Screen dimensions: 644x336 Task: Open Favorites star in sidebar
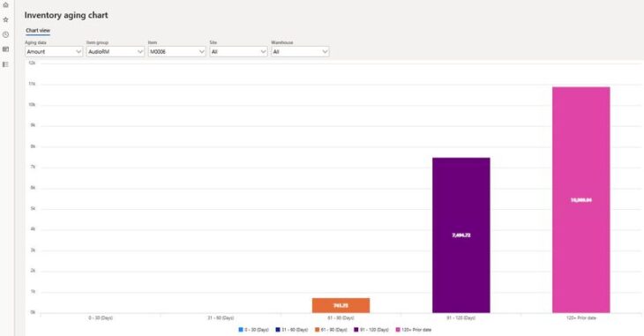pyautogui.click(x=6, y=19)
